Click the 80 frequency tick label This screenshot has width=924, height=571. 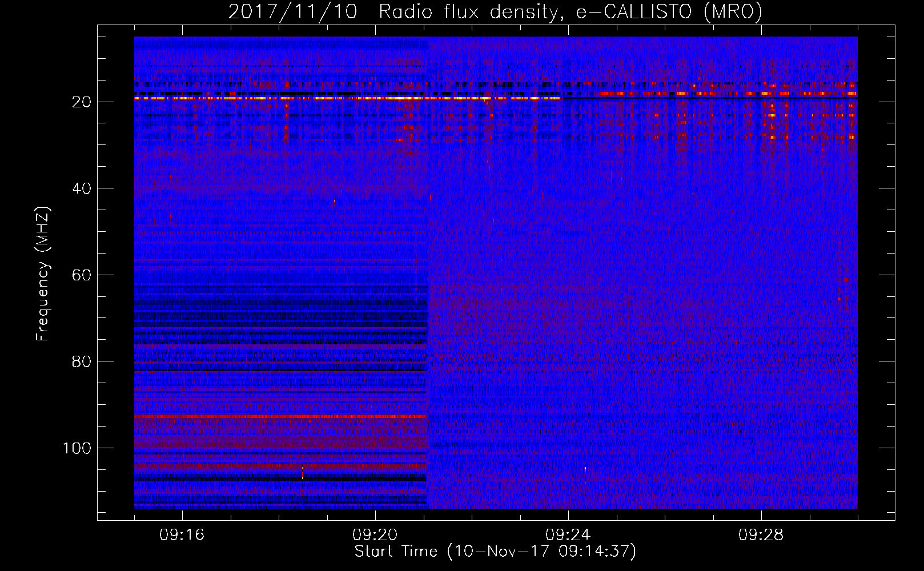click(82, 361)
